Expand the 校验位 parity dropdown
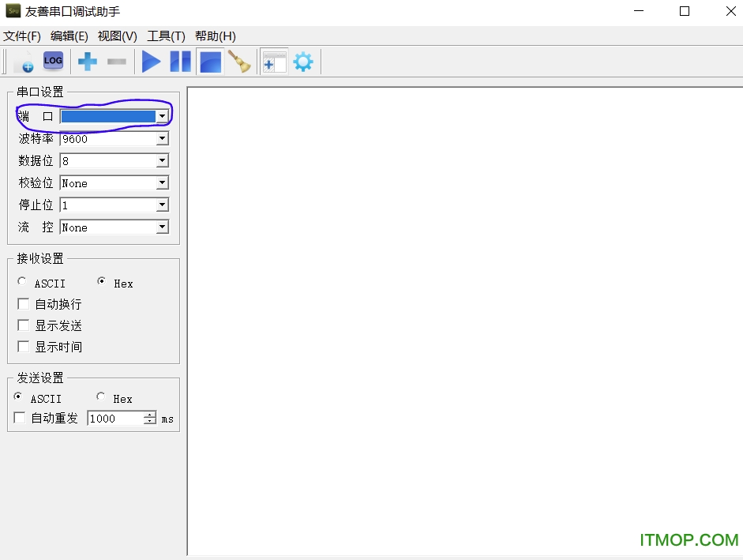743x560 pixels. (162, 183)
